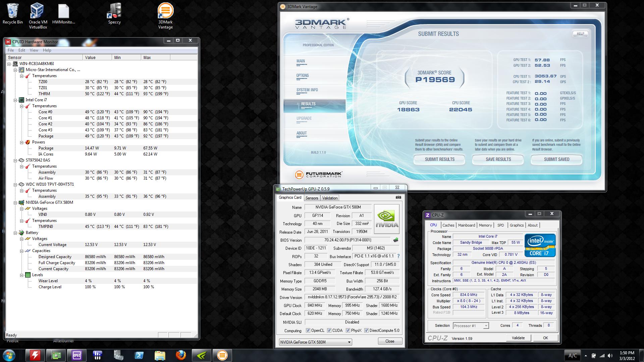Switch to GPU-Z from the taskbar
This screenshot has width=644, height=362.
(x=56, y=355)
